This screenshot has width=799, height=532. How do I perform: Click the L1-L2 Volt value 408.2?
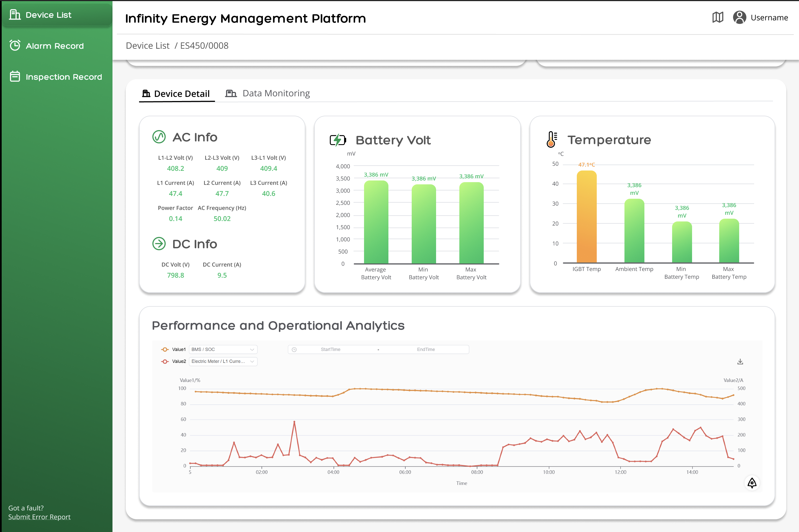(175, 168)
